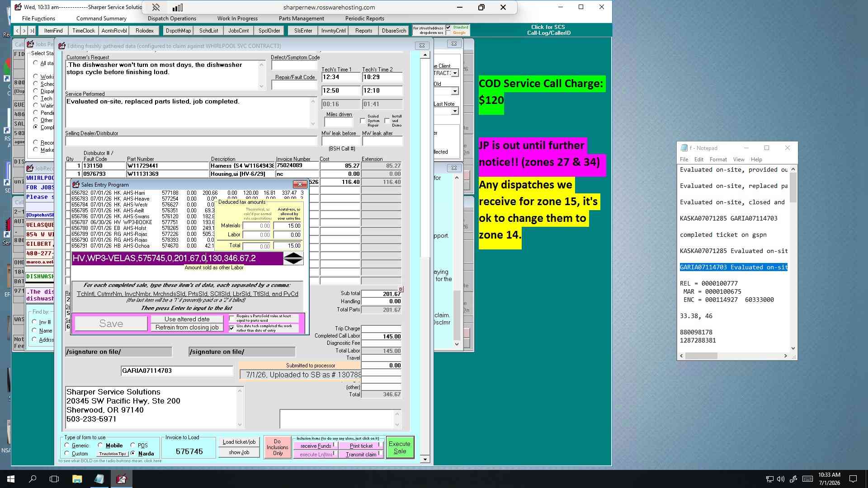Click the Execute Sale button
The image size is (868, 488).
coord(400,447)
